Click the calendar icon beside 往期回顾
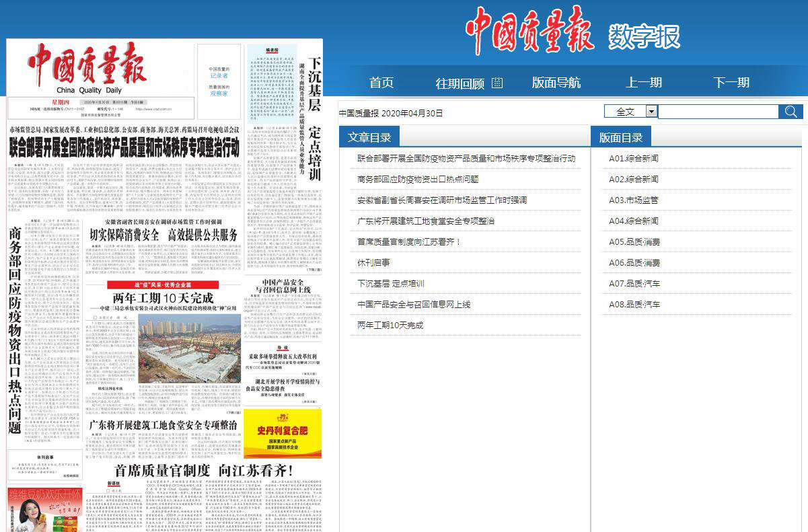The image size is (808, 532). 497,83
